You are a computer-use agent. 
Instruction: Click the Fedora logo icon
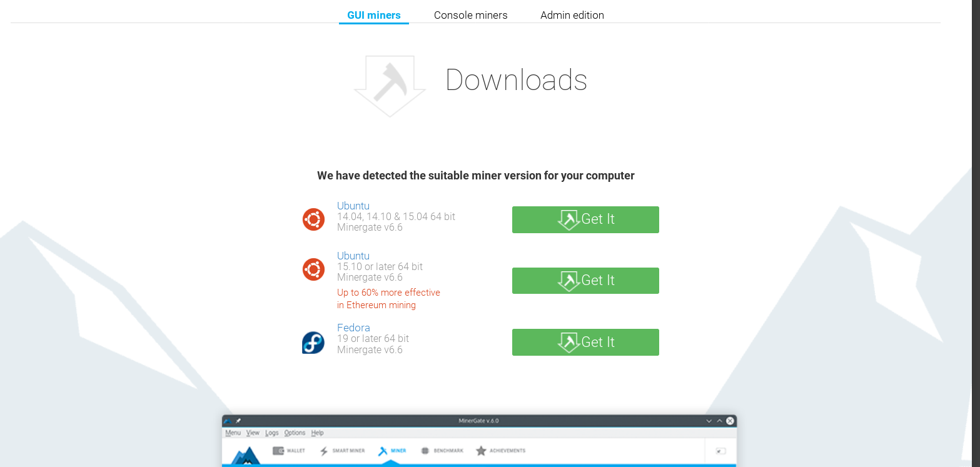pyautogui.click(x=313, y=343)
